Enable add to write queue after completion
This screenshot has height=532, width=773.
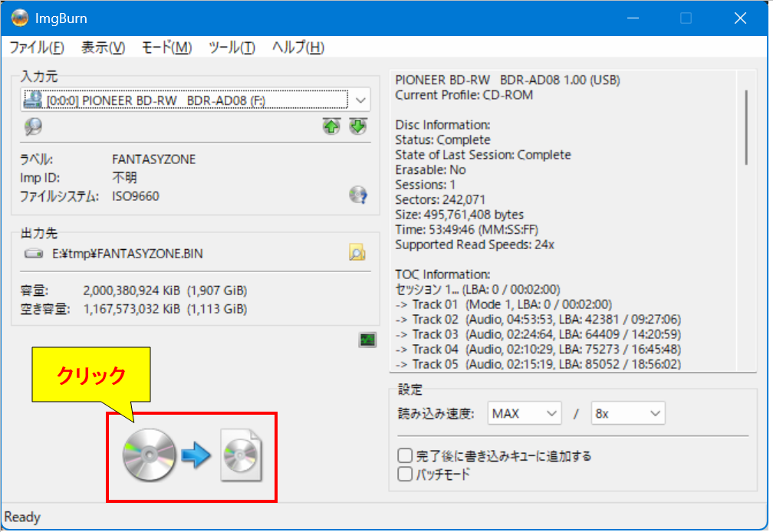tap(406, 455)
